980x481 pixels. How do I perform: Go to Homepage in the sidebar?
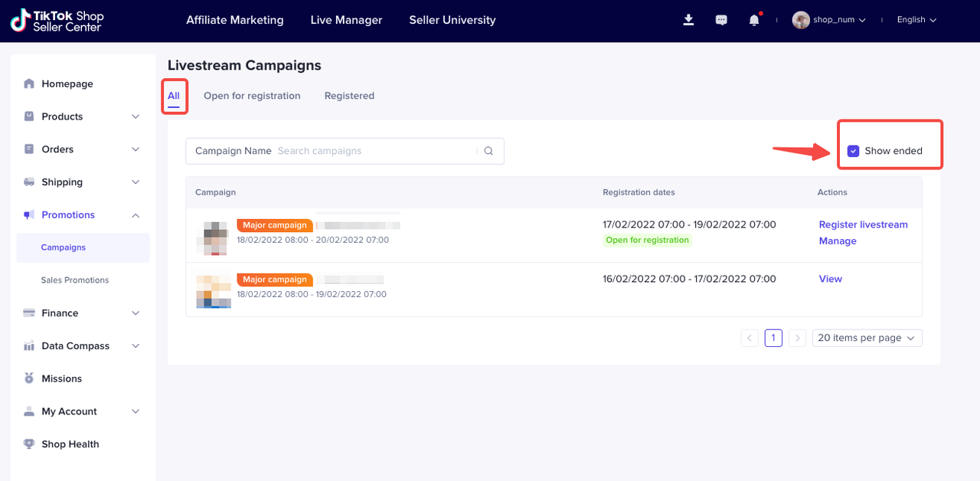point(67,83)
